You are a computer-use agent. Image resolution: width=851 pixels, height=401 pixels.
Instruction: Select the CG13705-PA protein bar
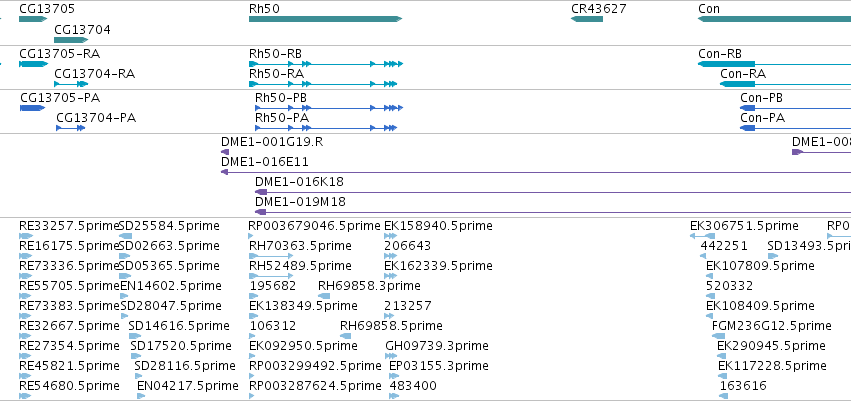[33, 108]
